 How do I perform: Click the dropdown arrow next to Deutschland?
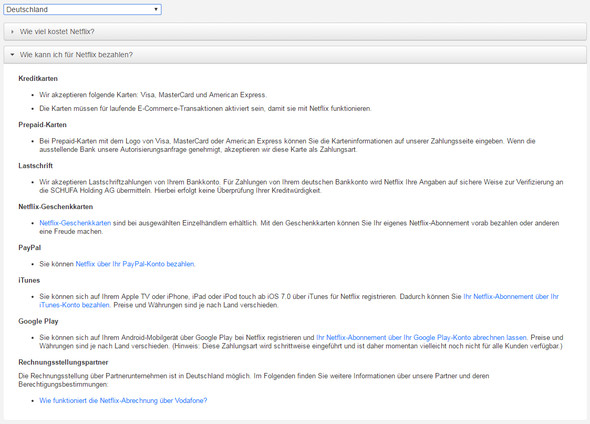[156, 9]
